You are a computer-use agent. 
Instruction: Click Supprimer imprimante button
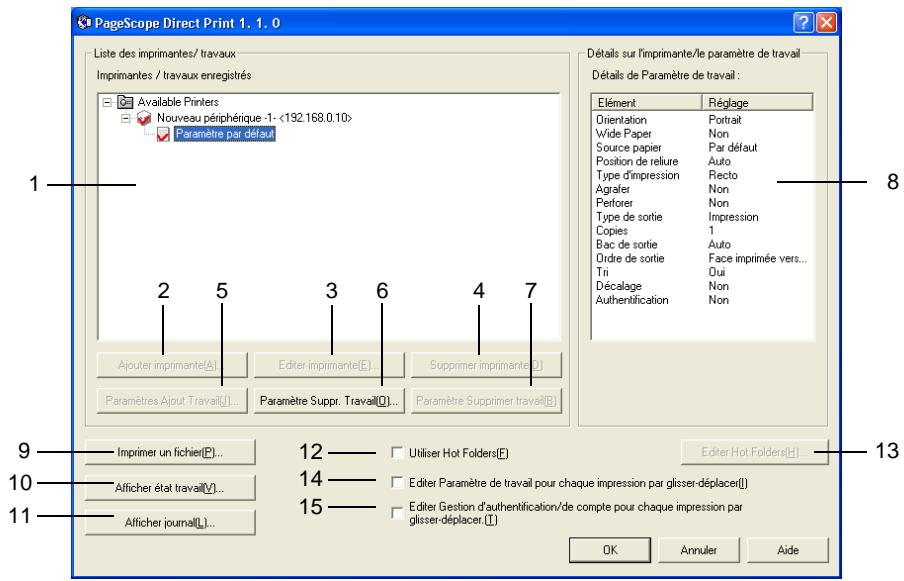[486, 365]
